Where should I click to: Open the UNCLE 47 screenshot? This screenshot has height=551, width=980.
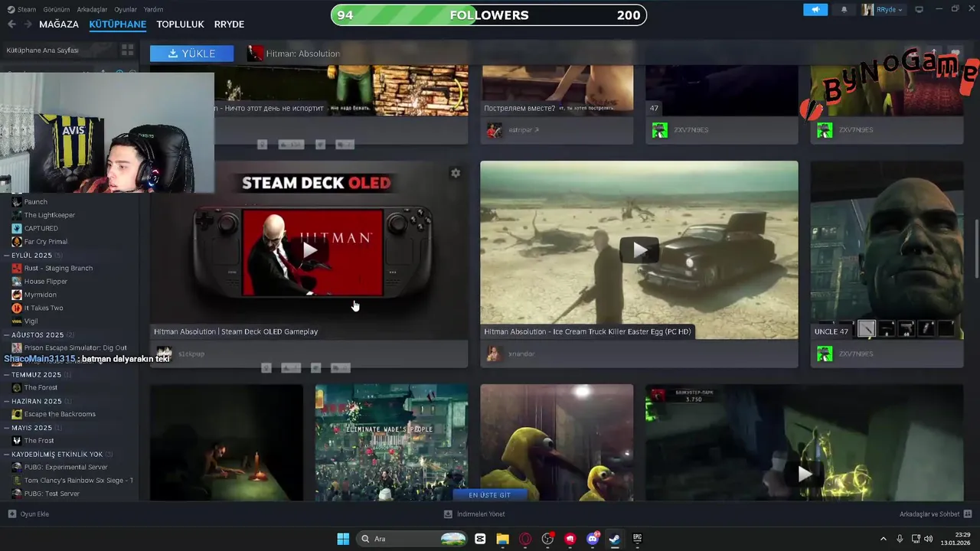click(887, 249)
